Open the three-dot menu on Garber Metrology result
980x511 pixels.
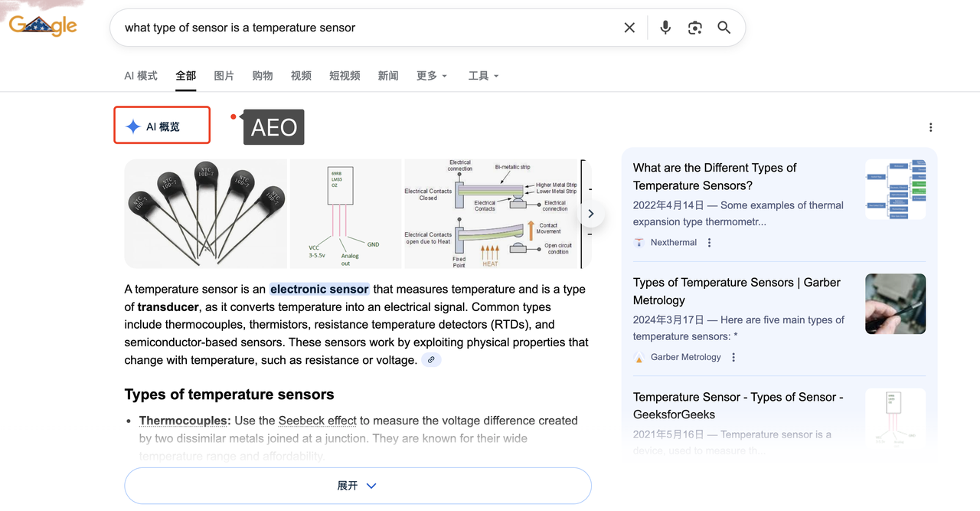[x=733, y=357]
